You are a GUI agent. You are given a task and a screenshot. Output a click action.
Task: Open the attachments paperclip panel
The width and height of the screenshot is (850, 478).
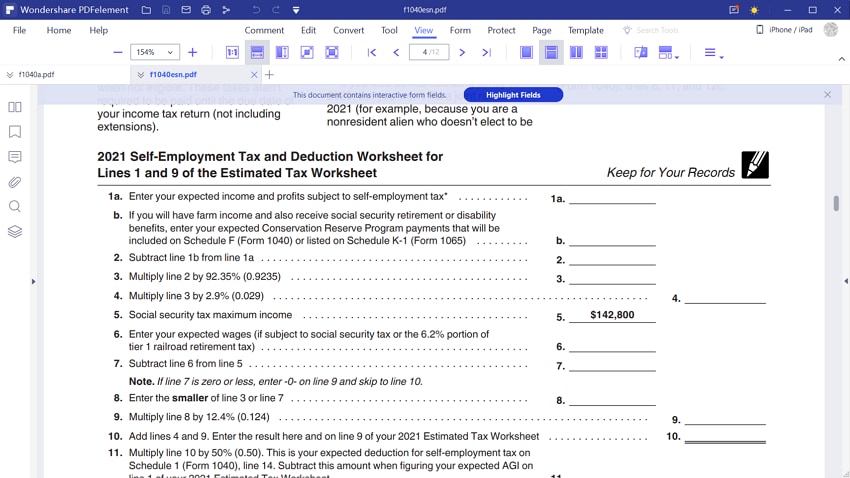(x=15, y=182)
